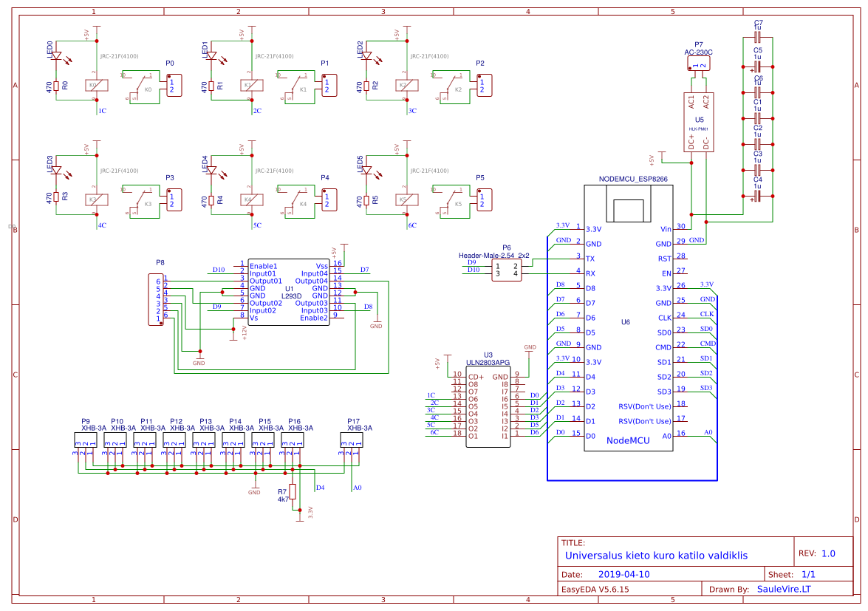
Task: Click the CD+ pin label on ULN2803APG
Action: 476,377
